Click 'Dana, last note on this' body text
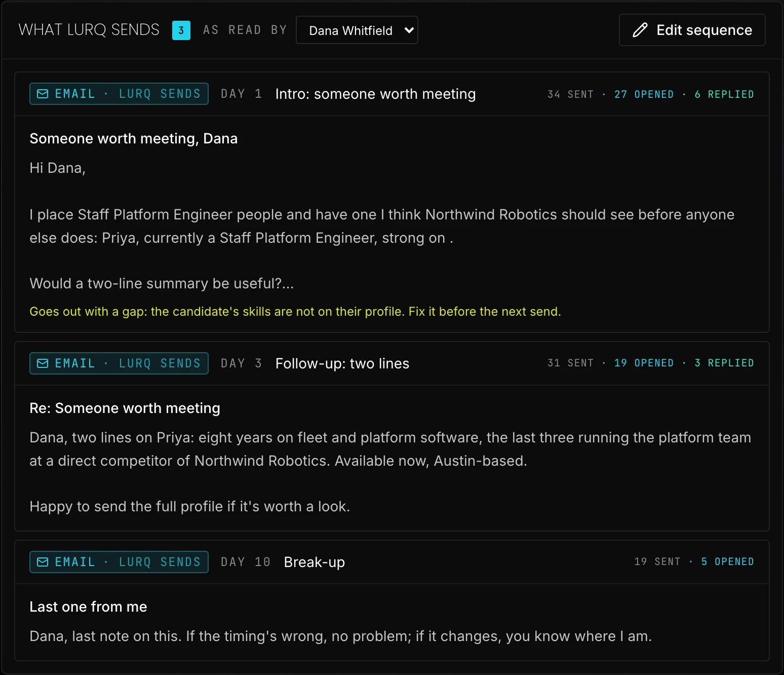Viewport: 784px width, 675px height. (x=341, y=636)
